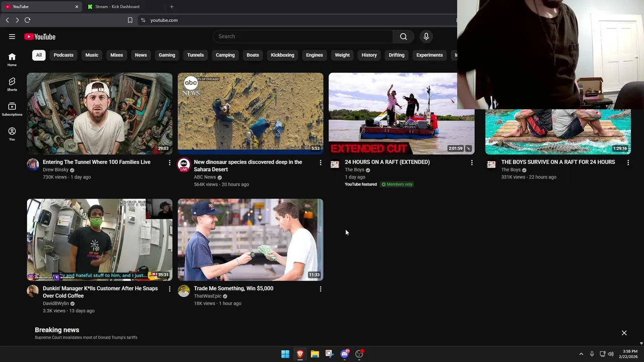
Task: Click Members only badge
Action: [397, 185]
